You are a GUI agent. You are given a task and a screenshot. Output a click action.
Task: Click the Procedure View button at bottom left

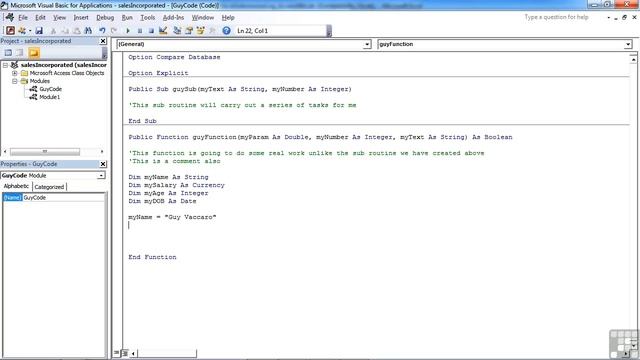(117, 353)
